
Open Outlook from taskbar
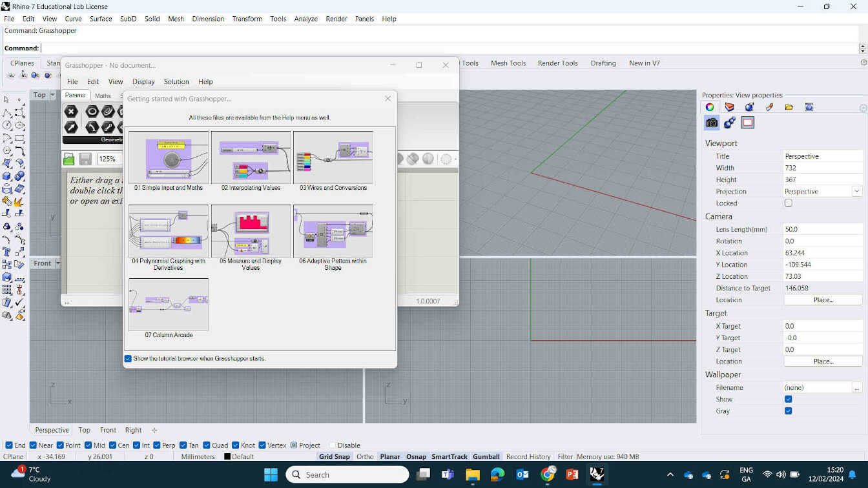coord(522,475)
